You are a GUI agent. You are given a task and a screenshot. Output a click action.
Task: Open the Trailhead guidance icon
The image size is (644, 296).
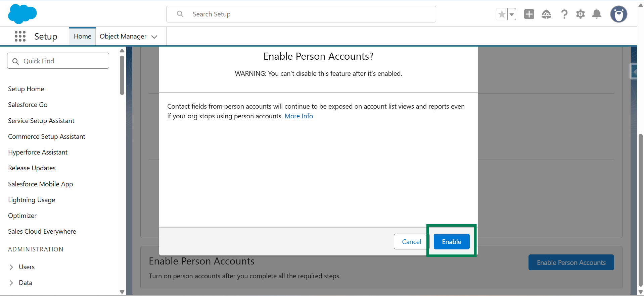click(x=546, y=14)
